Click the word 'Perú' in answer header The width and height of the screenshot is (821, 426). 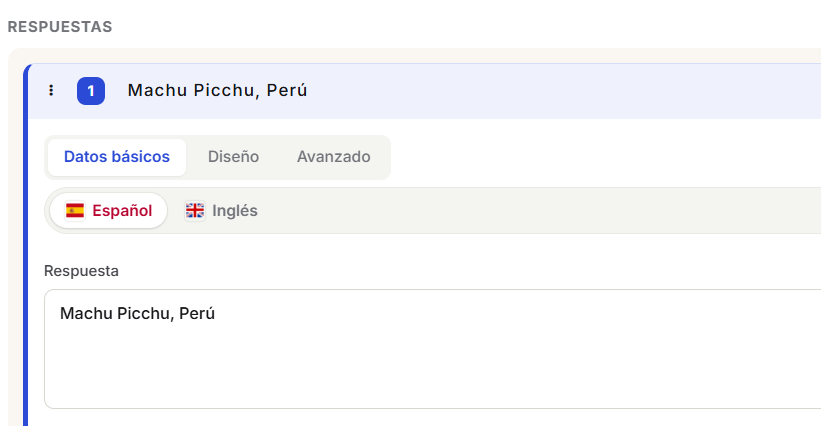coord(286,91)
